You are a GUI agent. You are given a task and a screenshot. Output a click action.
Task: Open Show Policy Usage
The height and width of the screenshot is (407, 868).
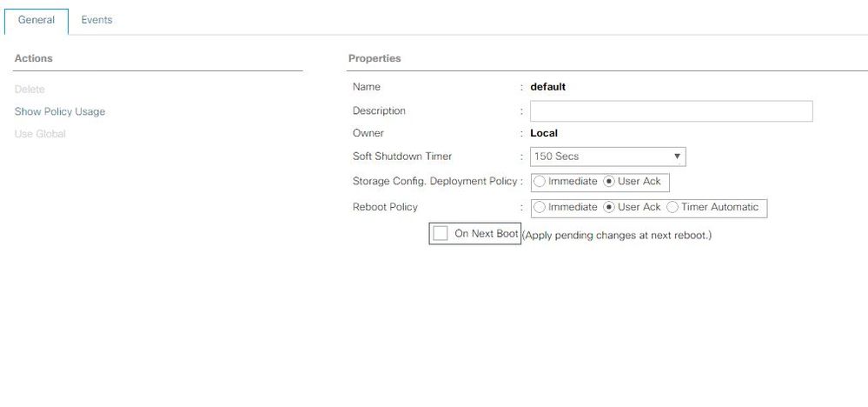pyautogui.click(x=60, y=111)
